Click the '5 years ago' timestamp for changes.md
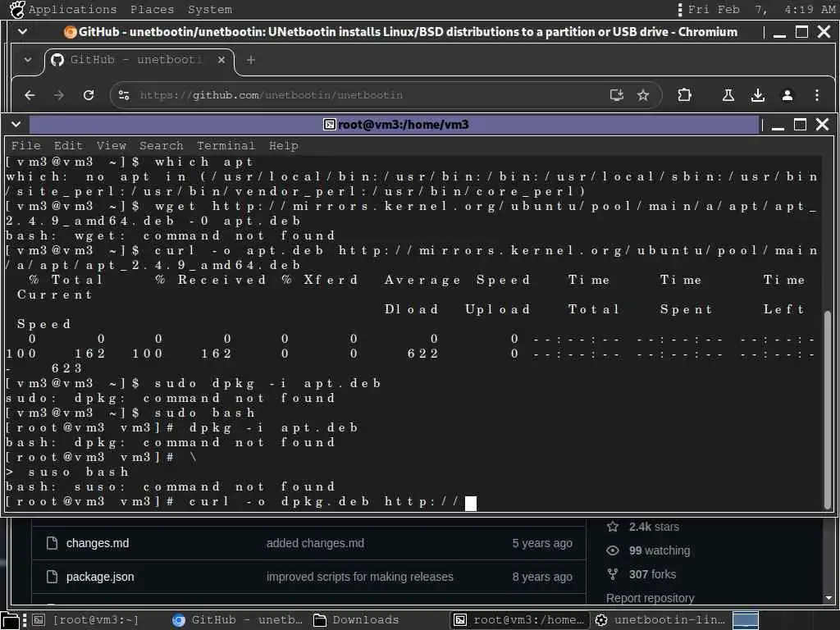This screenshot has height=630, width=840. click(x=542, y=543)
